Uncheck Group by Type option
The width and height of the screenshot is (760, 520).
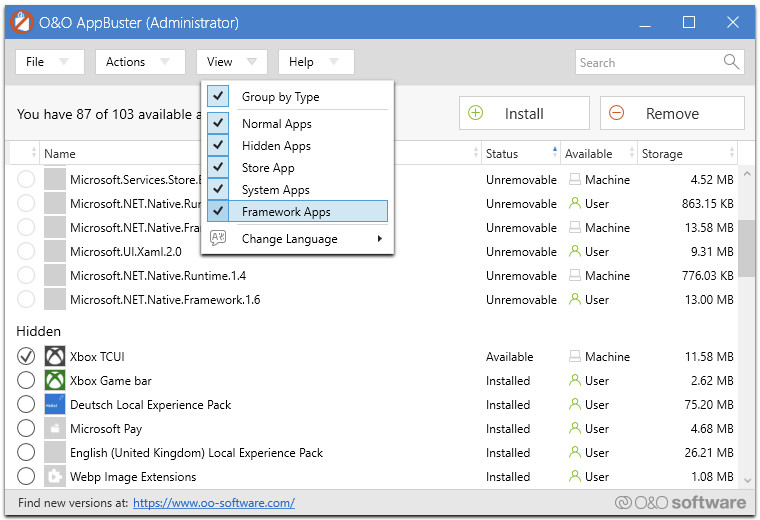click(218, 96)
